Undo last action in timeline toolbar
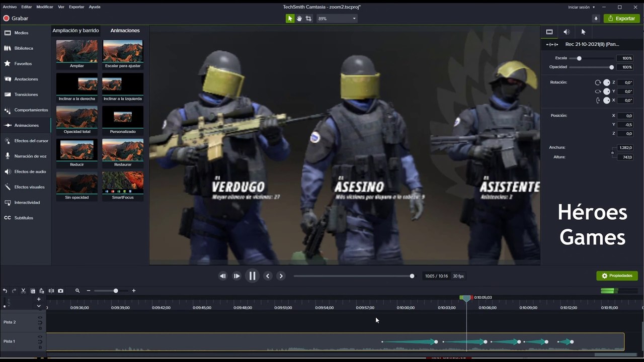644x362 pixels. (5, 291)
